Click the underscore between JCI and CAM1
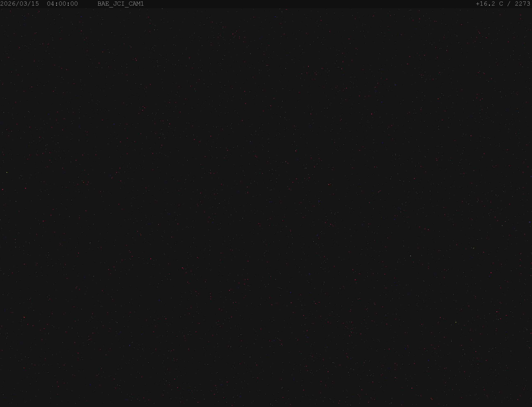The height and width of the screenshot is (407, 532). [126, 5]
